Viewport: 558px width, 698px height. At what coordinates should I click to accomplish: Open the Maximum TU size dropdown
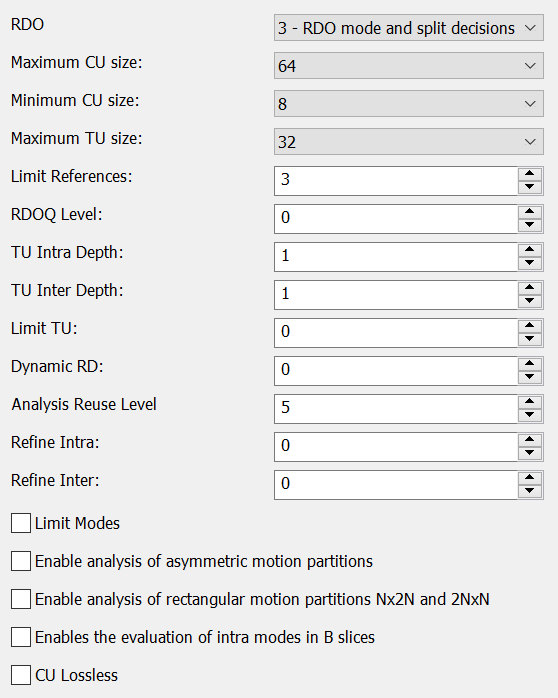coord(408,142)
